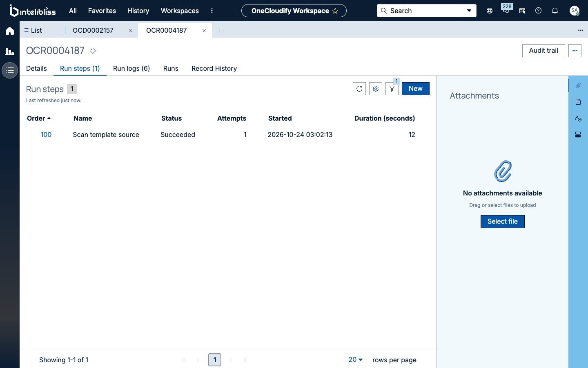Click the OneCloudify Workspace button
Image resolution: width=588 pixels, height=368 pixels.
294,11
